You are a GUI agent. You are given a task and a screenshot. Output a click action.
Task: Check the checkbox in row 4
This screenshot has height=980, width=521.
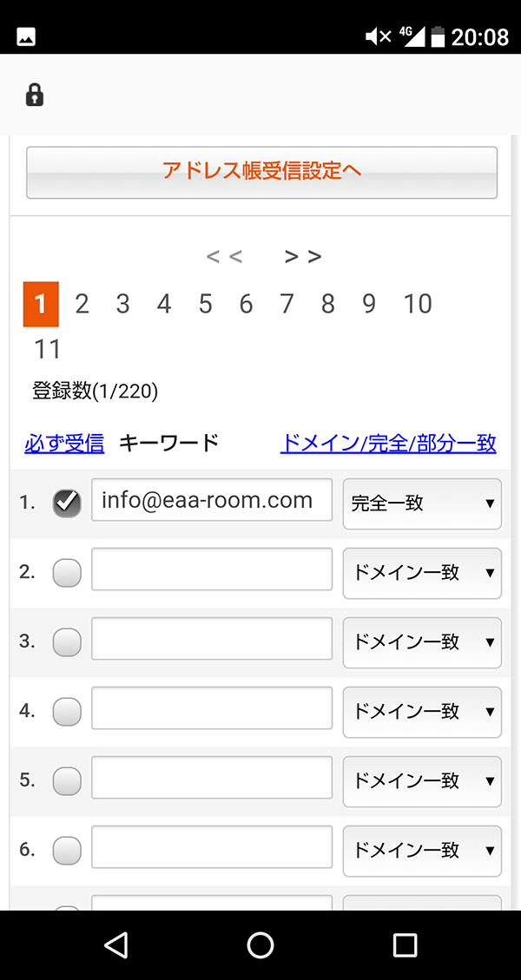coord(67,711)
